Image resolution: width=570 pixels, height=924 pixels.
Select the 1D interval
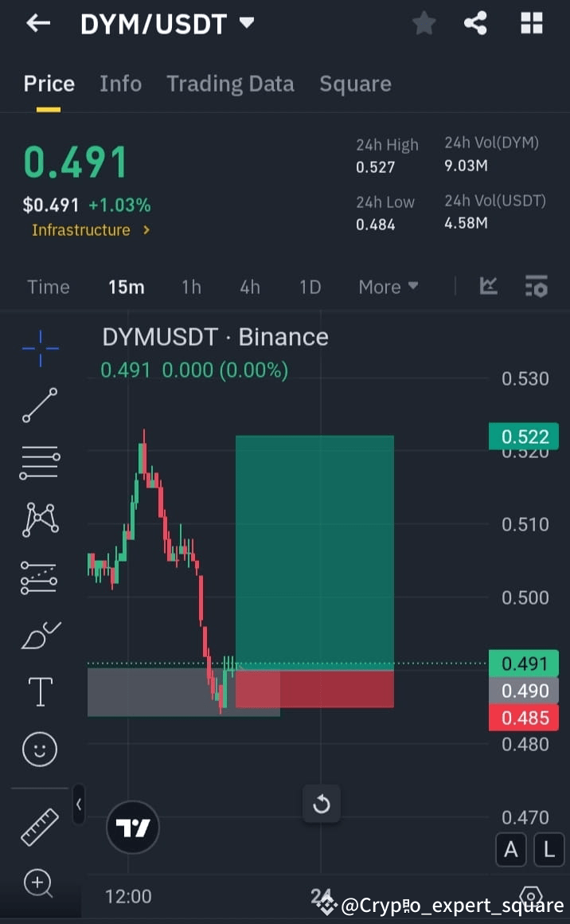click(x=310, y=287)
